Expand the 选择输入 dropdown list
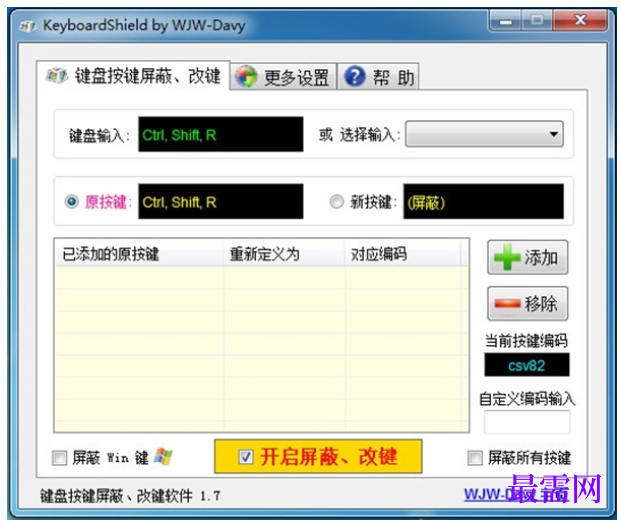The image size is (620, 520). tap(484, 134)
